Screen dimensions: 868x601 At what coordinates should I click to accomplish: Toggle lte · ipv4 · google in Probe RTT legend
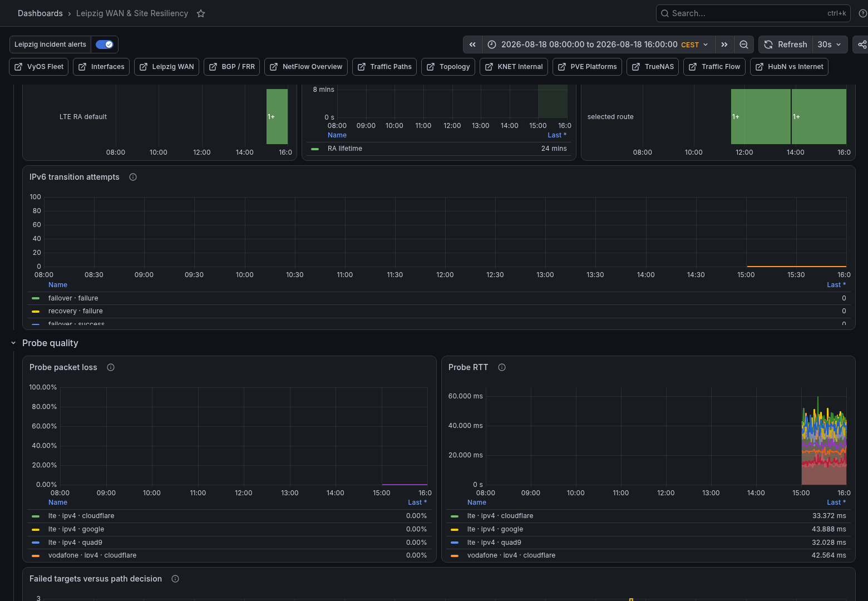click(x=495, y=529)
